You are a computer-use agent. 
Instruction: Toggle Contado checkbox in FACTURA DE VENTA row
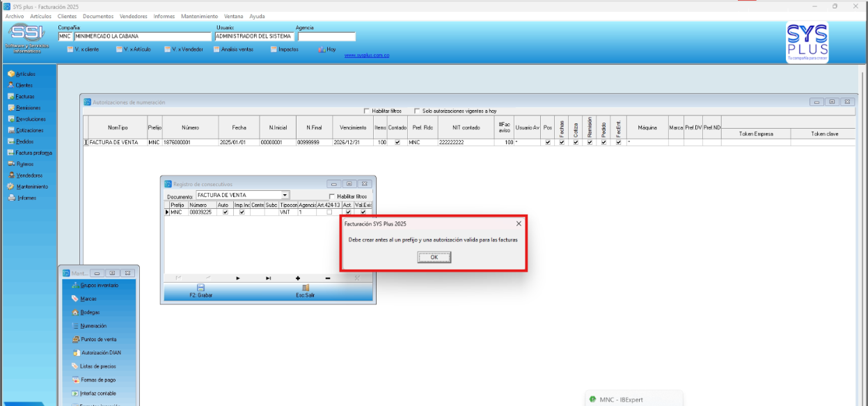397,142
